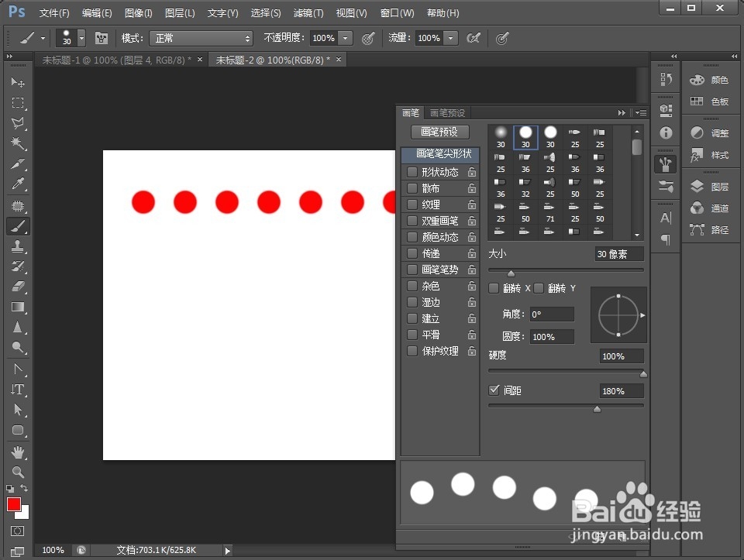The height and width of the screenshot is (560, 744).
Task: Switch to the 未标题-1 document tab
Action: tap(117, 60)
